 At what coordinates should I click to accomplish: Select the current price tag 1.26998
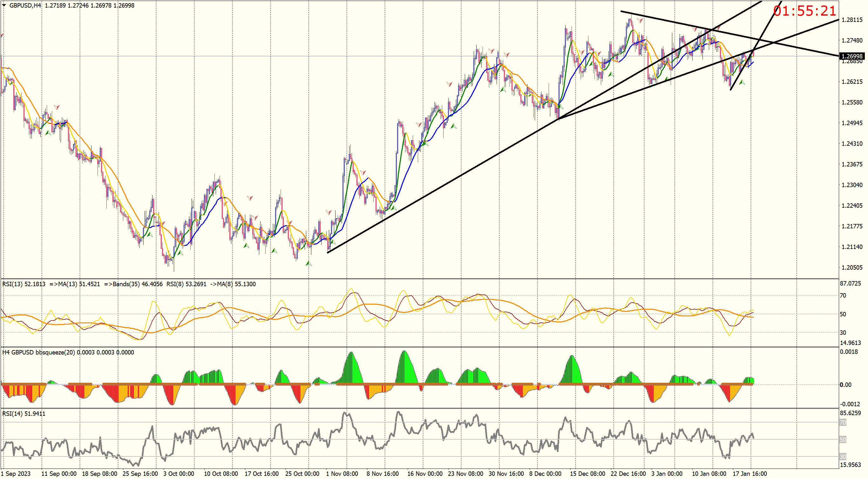coord(851,56)
